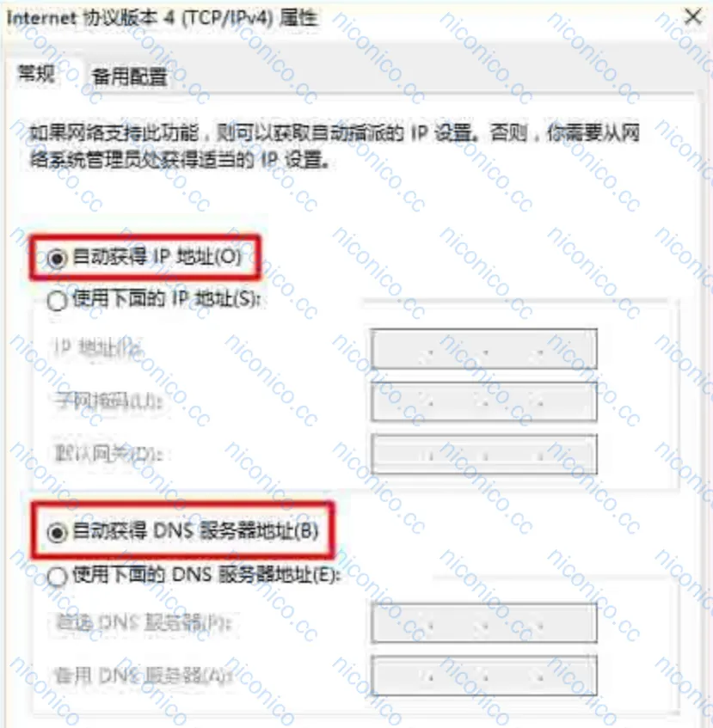713x728 pixels.
Task: Select 使用下面的 DNS 服务器地址(E) radio button
Action: [x=57, y=577]
